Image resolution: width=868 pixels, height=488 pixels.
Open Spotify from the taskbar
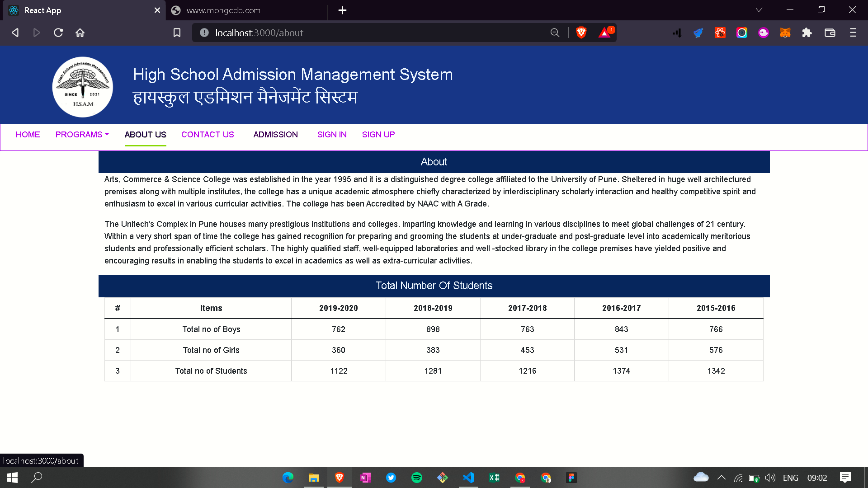pos(417,478)
